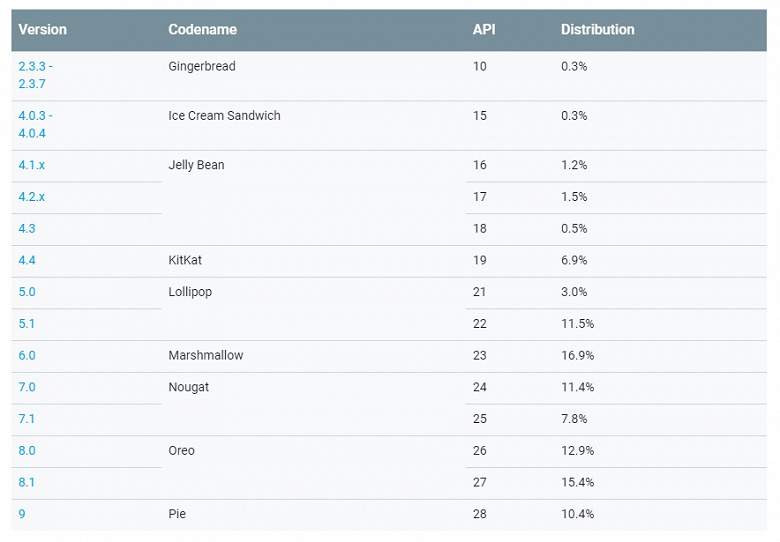This screenshot has height=542, width=780.
Task: Open the 4.1.x version link
Action: (x=31, y=165)
